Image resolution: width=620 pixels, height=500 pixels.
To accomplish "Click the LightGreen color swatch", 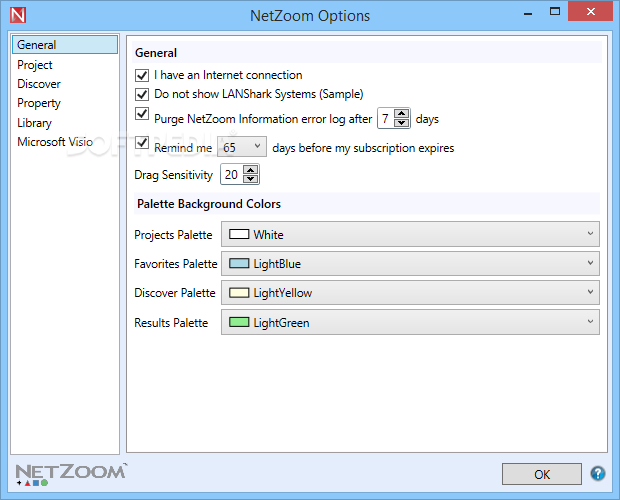I will click(x=239, y=322).
